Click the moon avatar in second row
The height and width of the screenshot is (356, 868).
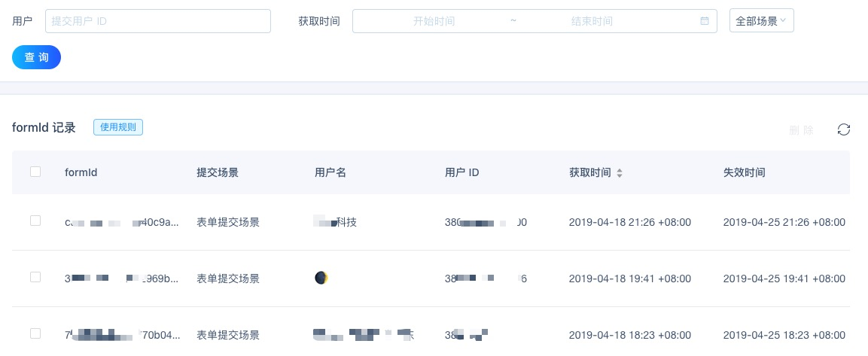coord(321,278)
